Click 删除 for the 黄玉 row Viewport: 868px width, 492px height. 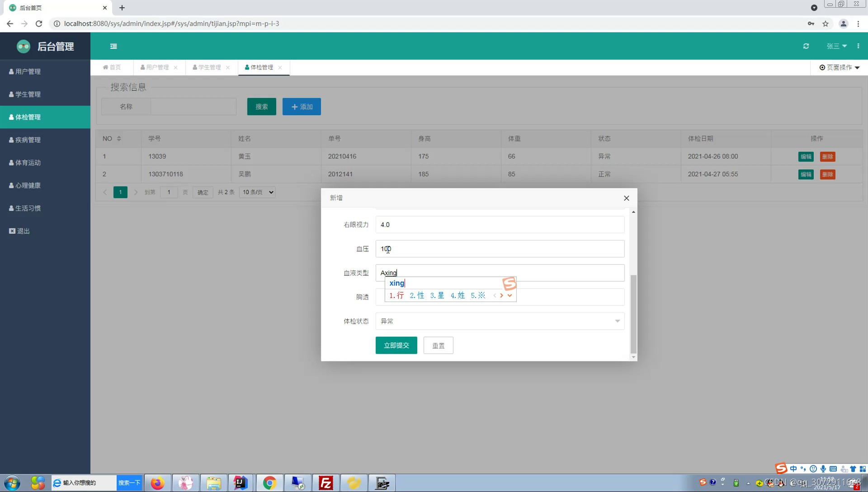pyautogui.click(x=828, y=156)
